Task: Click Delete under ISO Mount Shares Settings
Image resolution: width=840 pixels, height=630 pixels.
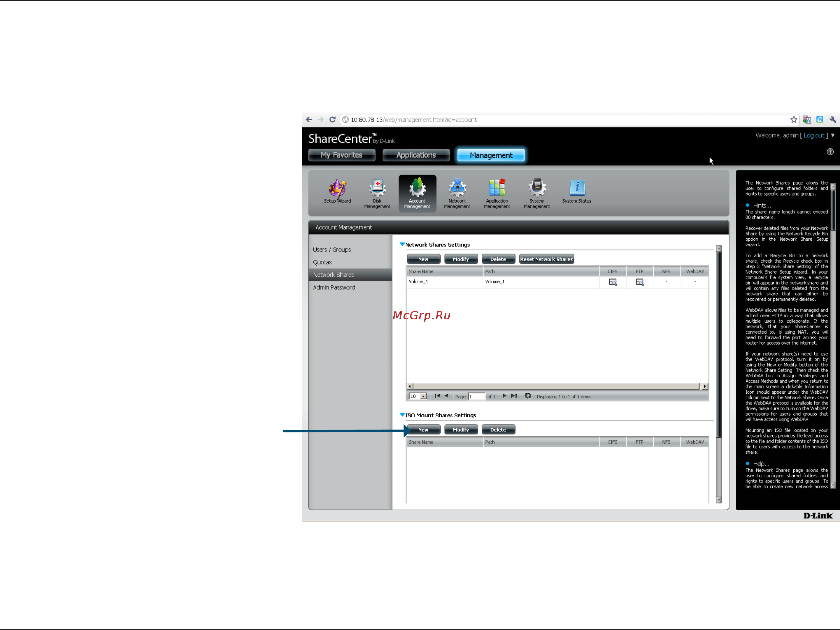Action: [498, 430]
